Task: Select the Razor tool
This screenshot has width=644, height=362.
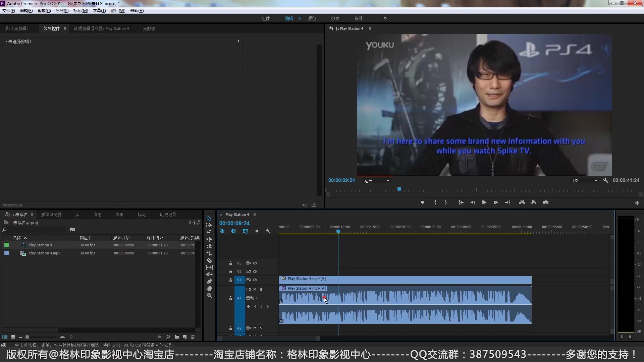Action: click(209, 260)
